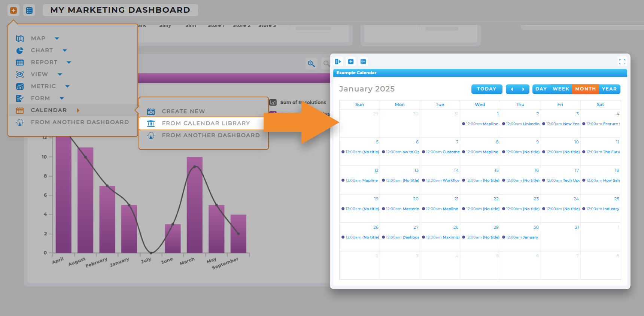The width and height of the screenshot is (644, 316).
Task: Go to next month with right arrow
Action: (x=523, y=89)
